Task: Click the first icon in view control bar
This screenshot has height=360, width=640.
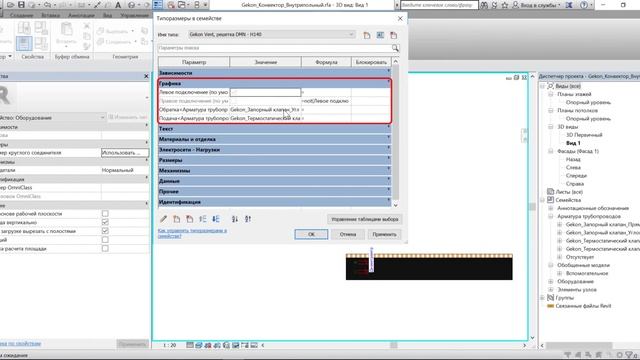Action: (190, 345)
